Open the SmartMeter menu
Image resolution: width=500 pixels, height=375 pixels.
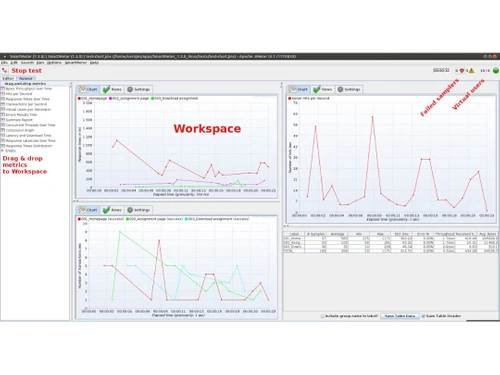[76, 63]
